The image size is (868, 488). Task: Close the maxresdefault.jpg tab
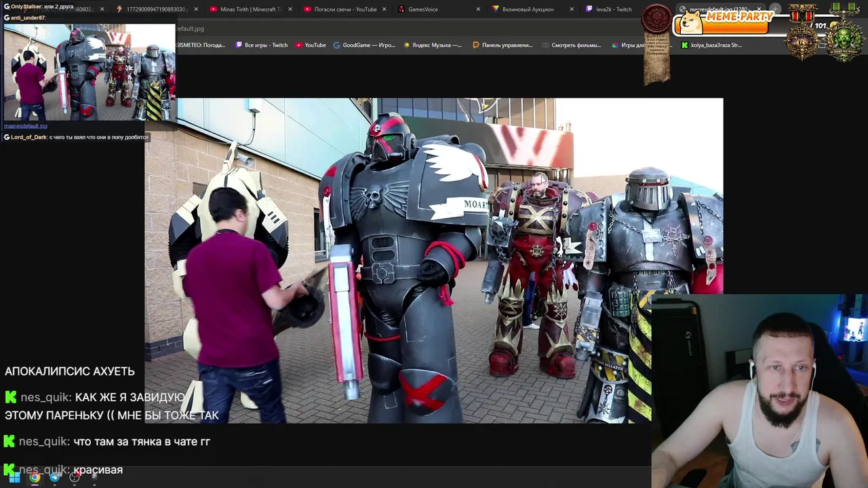(x=759, y=9)
